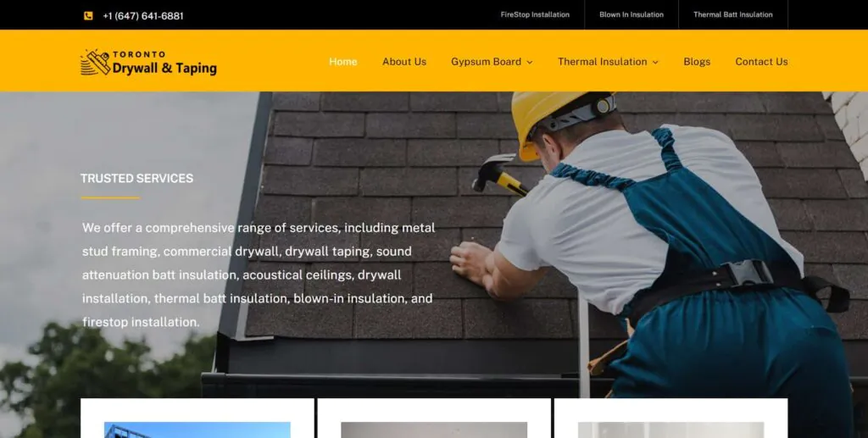The width and height of the screenshot is (868, 438).
Task: Open the Blogs page
Action: click(x=697, y=61)
